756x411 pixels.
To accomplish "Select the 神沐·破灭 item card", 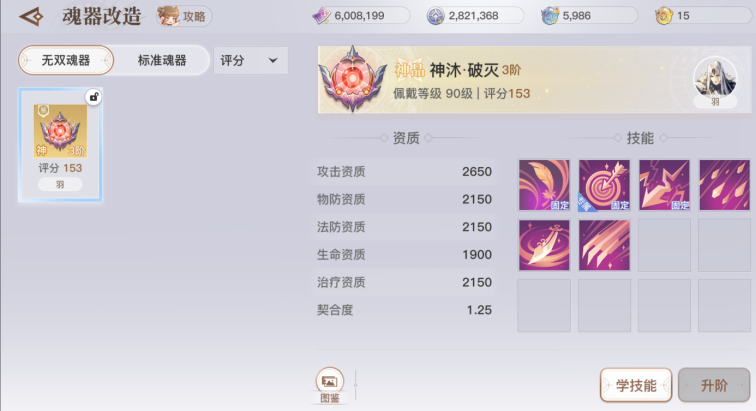I will click(60, 145).
